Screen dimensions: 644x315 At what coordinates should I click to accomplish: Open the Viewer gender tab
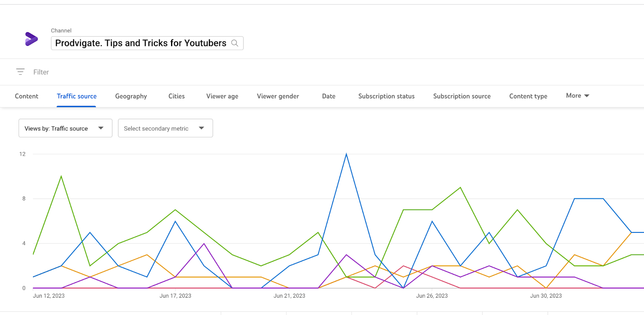(278, 96)
